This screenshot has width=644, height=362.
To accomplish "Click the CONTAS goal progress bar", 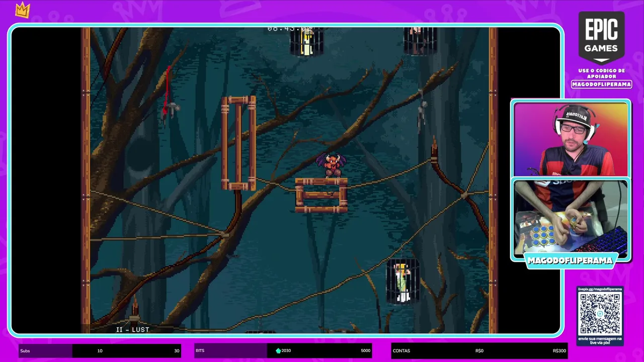I will (x=479, y=350).
